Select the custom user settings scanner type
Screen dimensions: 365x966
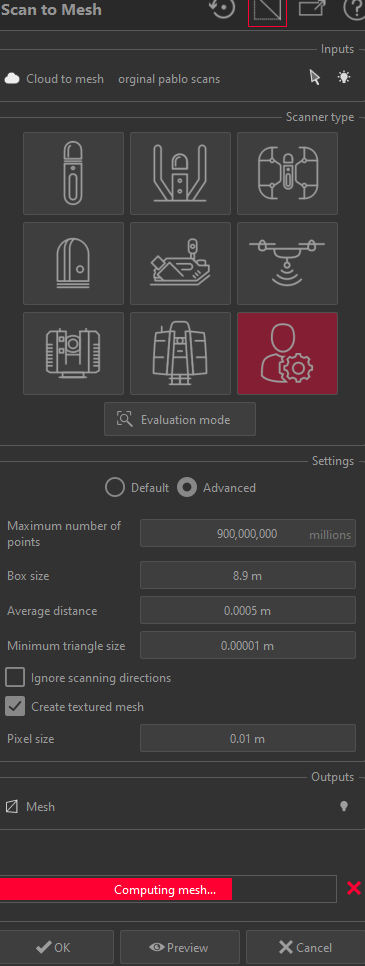(287, 353)
